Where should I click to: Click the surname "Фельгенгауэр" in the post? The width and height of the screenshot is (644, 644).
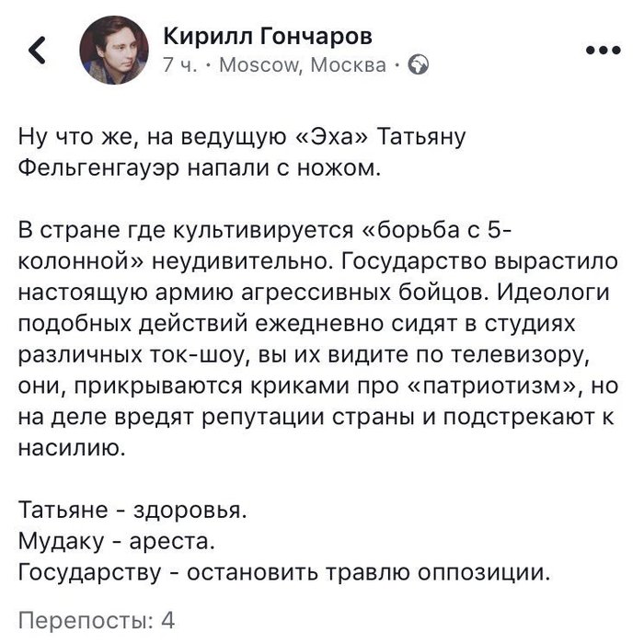click(95, 169)
